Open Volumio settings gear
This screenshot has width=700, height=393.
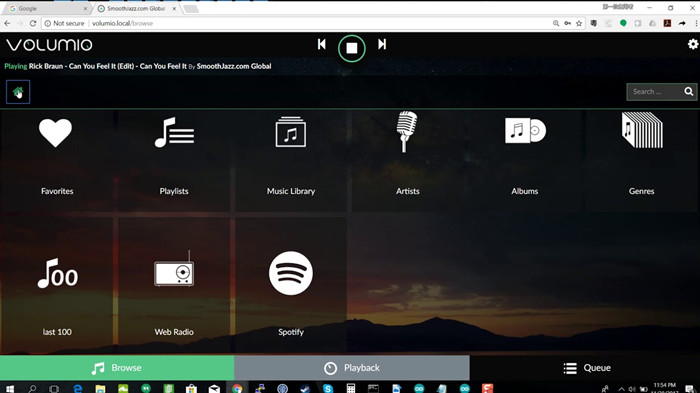click(692, 44)
